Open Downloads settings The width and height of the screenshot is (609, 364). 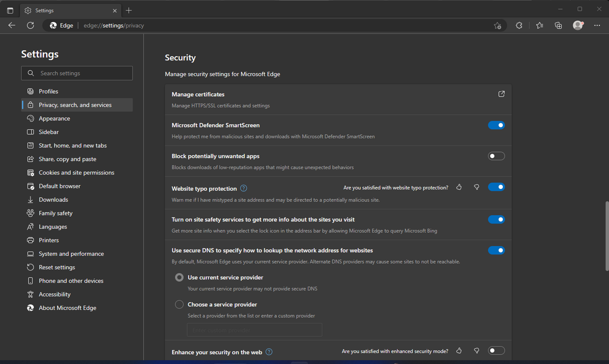[77, 199]
